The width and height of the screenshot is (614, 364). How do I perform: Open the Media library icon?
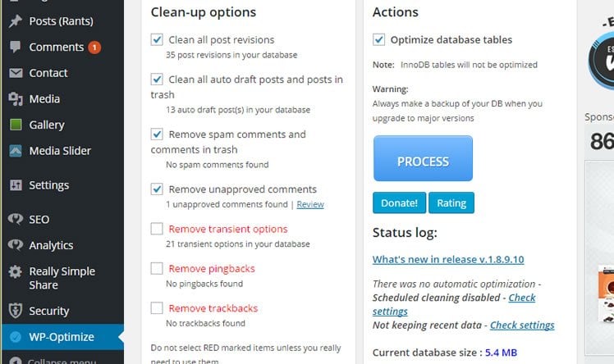click(16, 99)
